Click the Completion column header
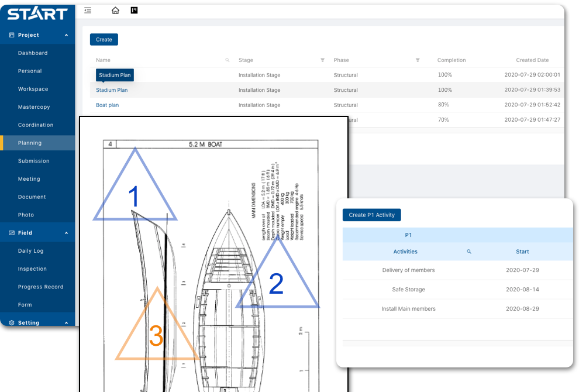Screen dimensions: 579x392 click(452, 60)
